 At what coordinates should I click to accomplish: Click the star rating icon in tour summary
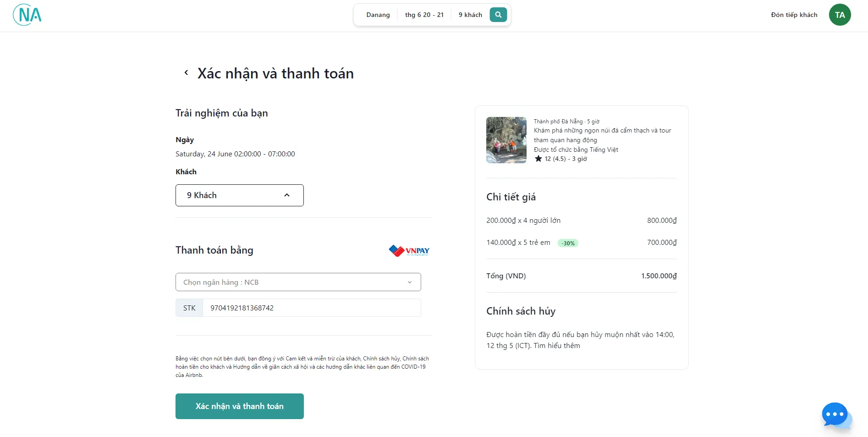(x=538, y=159)
